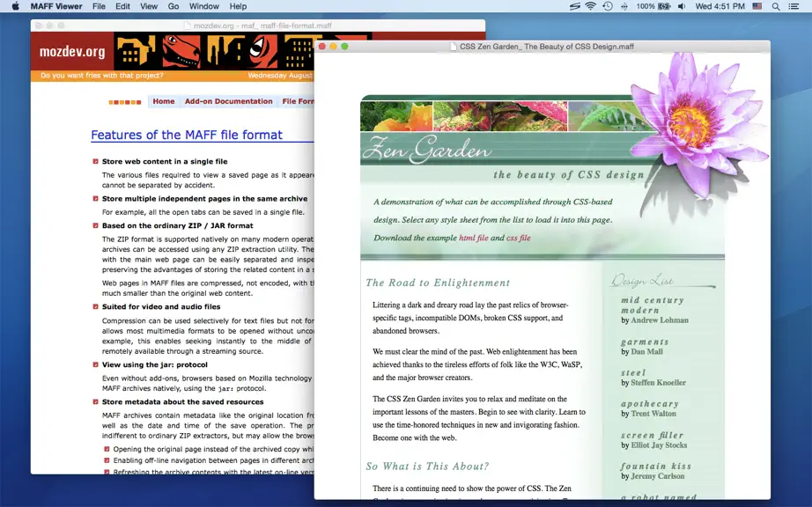Click the Features of the MAFF file format heading
Image resolution: width=812 pixels, height=507 pixels.
(187, 135)
